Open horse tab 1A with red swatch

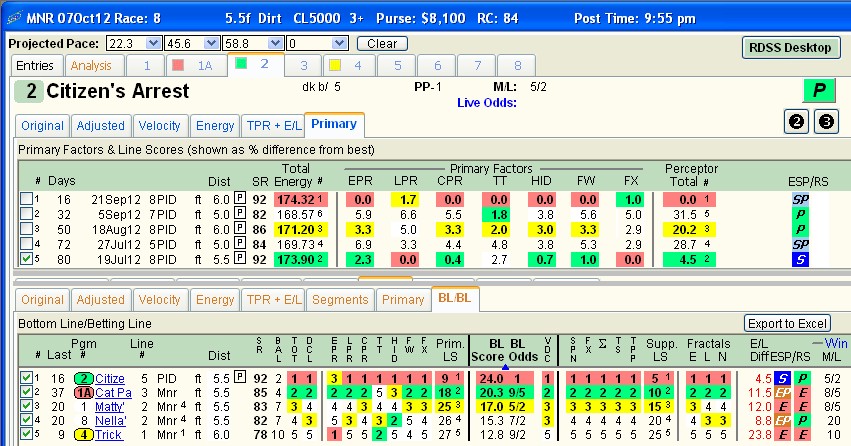click(196, 66)
